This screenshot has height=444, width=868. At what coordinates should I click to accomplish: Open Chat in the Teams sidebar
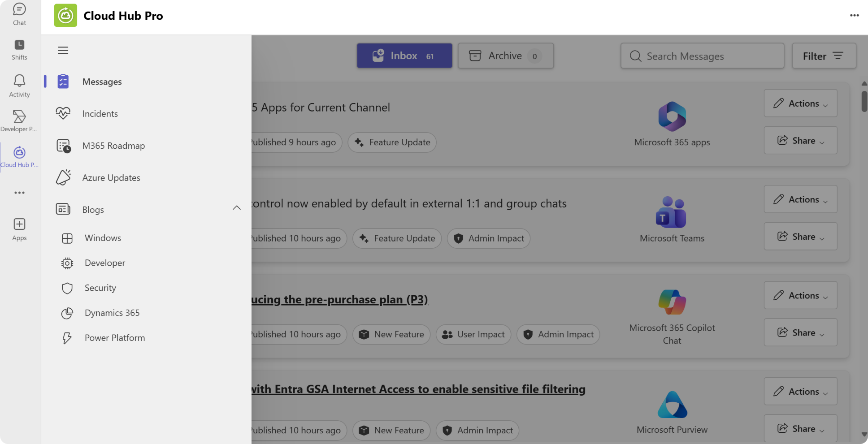coord(19,14)
